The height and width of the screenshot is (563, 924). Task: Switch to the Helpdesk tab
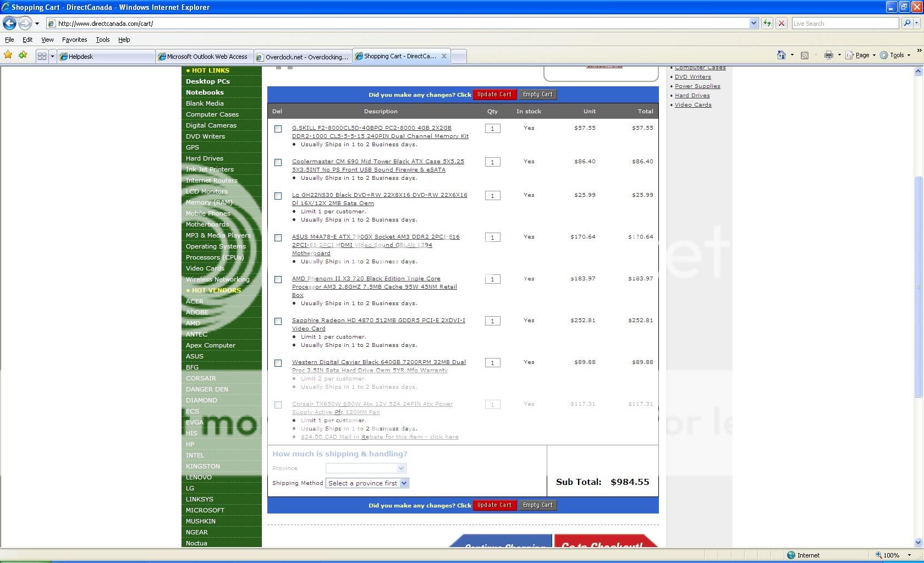click(x=106, y=57)
